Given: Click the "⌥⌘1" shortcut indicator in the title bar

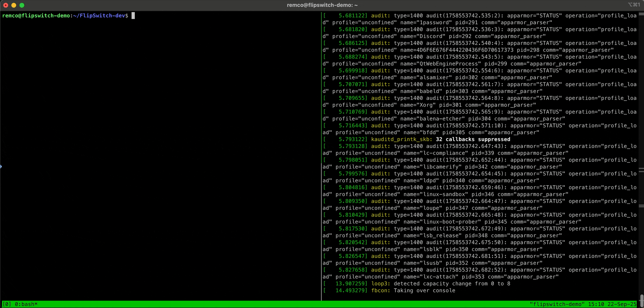Looking at the screenshot, I should coord(634,5).
